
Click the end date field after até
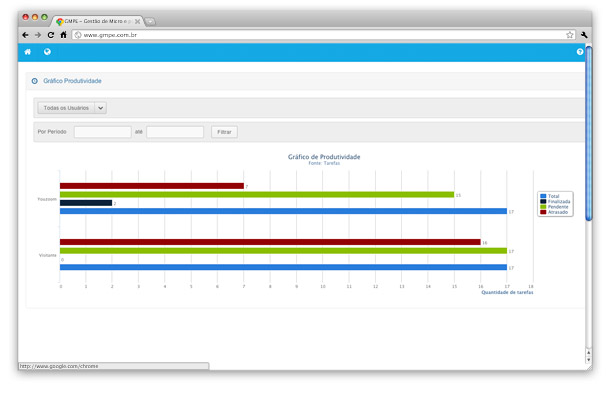(175, 132)
